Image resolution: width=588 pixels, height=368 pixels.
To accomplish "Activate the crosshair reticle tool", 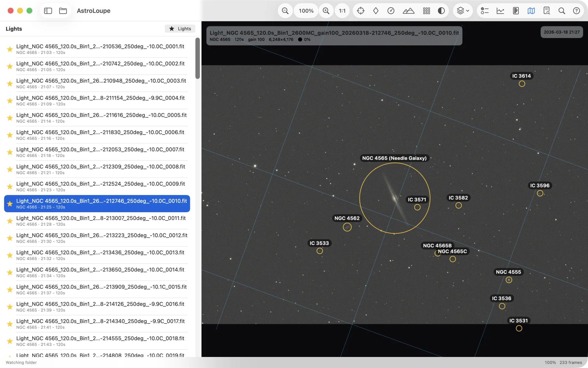I will point(361,11).
